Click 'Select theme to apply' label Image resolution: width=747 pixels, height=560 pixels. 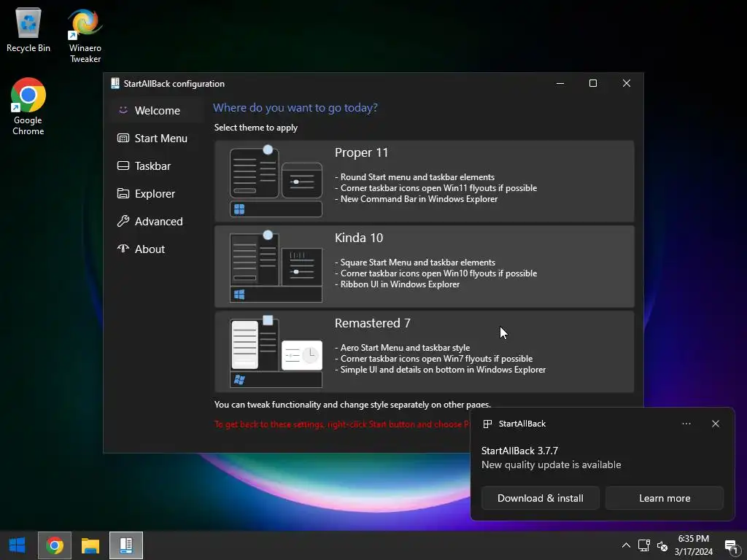[256, 128]
